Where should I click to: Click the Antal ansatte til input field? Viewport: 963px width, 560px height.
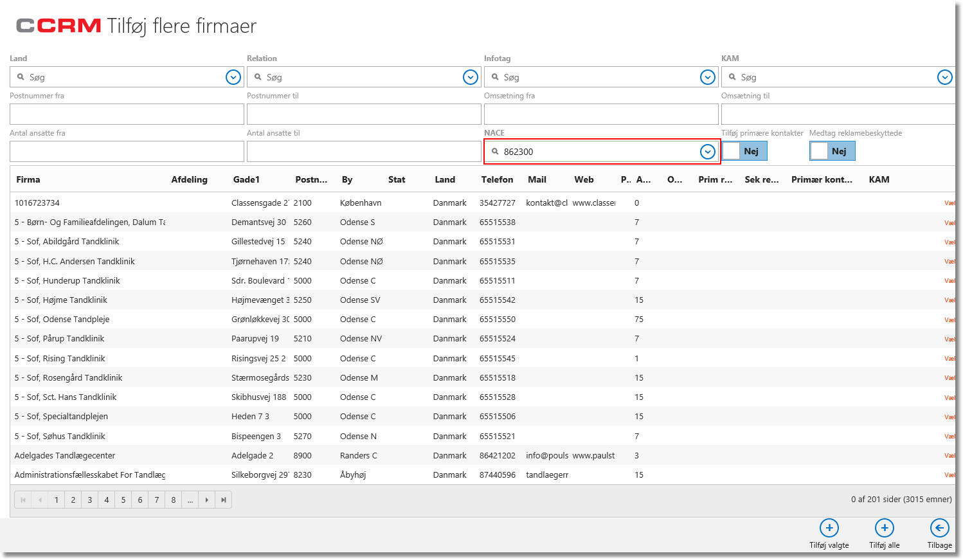(364, 151)
